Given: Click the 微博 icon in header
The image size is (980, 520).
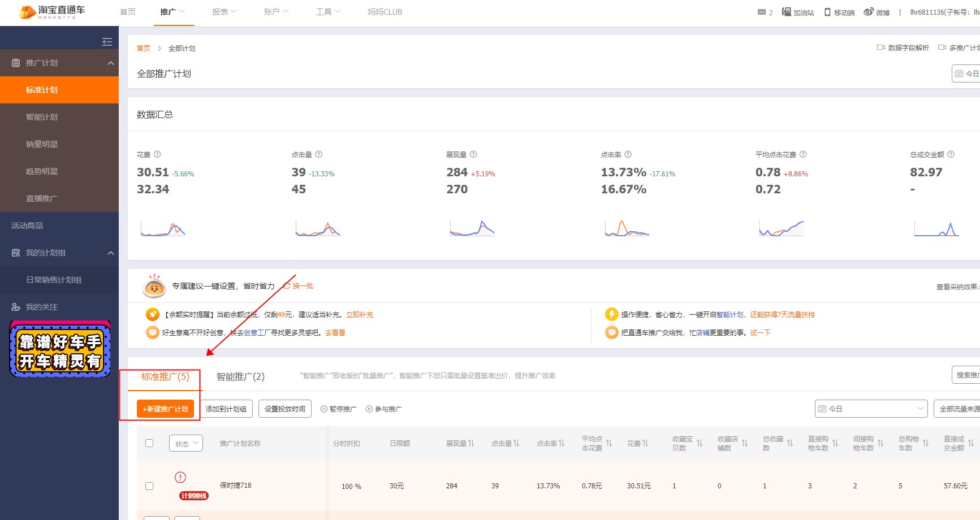Looking at the screenshot, I should (869, 12).
